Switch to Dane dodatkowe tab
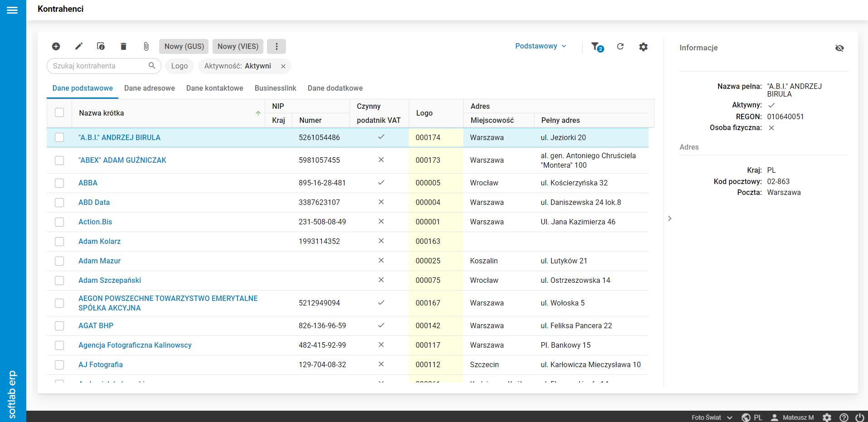Image resolution: width=868 pixels, height=422 pixels. pos(335,88)
